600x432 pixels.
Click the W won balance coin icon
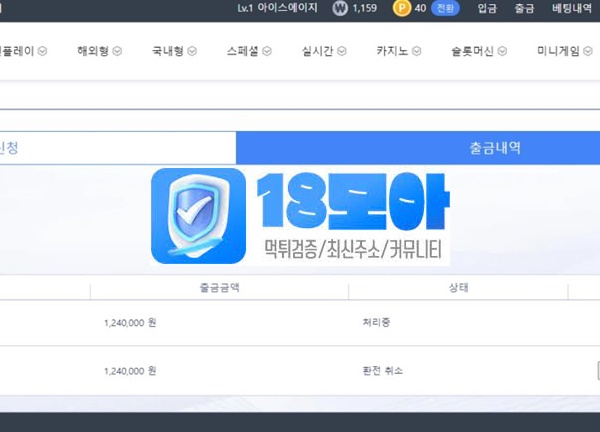tap(340, 8)
